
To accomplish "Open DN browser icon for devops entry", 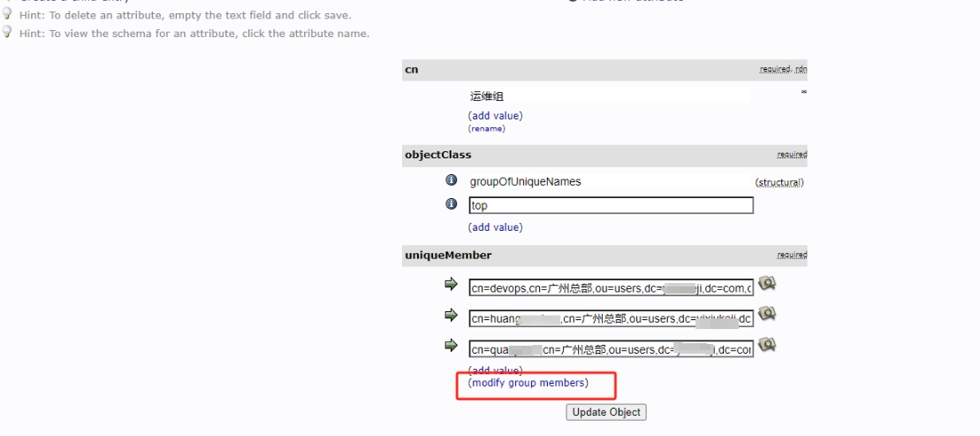I will pos(767,284).
